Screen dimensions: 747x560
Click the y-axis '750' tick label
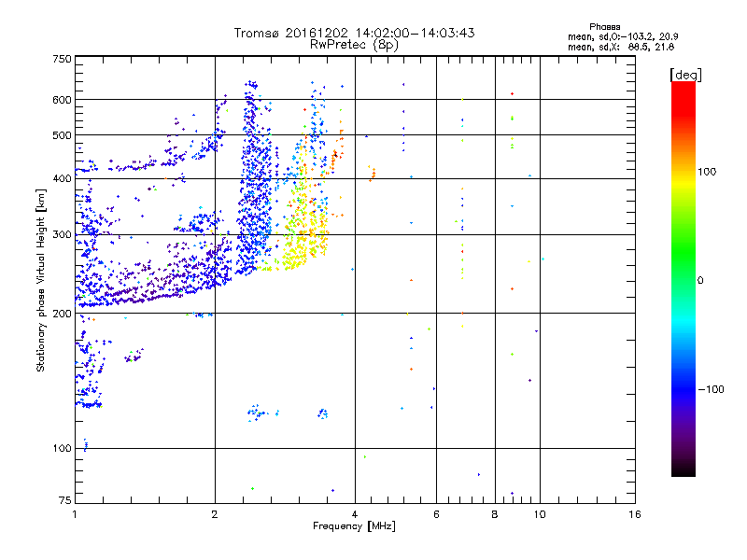tap(62, 60)
